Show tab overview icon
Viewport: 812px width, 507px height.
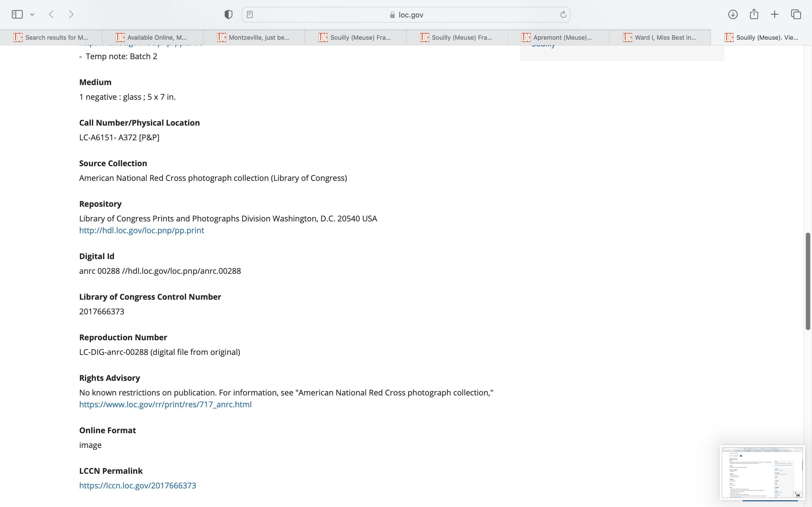coord(796,14)
